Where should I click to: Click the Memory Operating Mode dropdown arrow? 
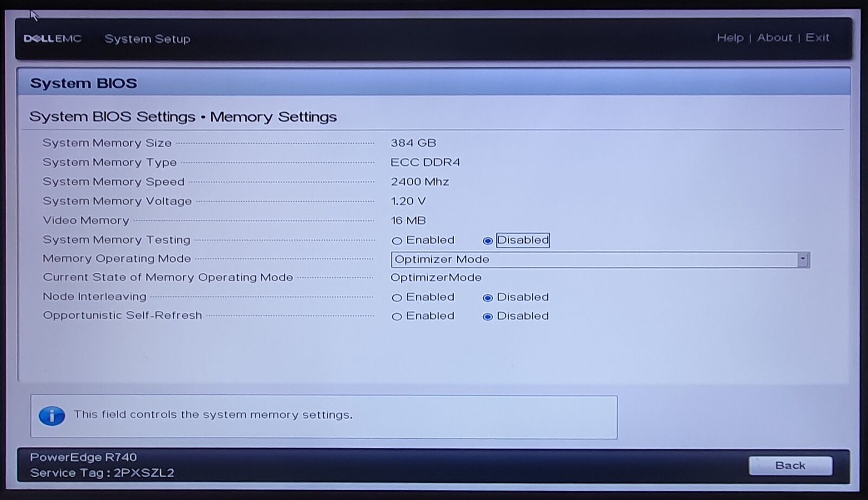tap(803, 260)
